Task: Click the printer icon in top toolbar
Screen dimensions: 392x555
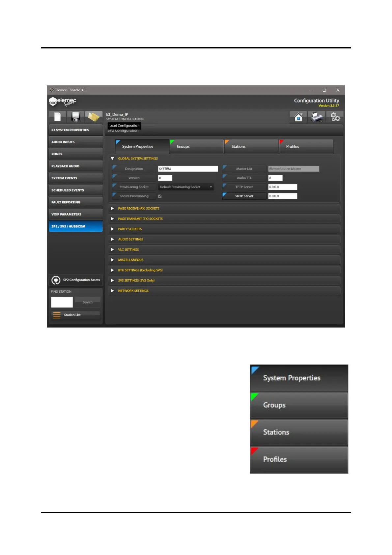Action: (317, 117)
